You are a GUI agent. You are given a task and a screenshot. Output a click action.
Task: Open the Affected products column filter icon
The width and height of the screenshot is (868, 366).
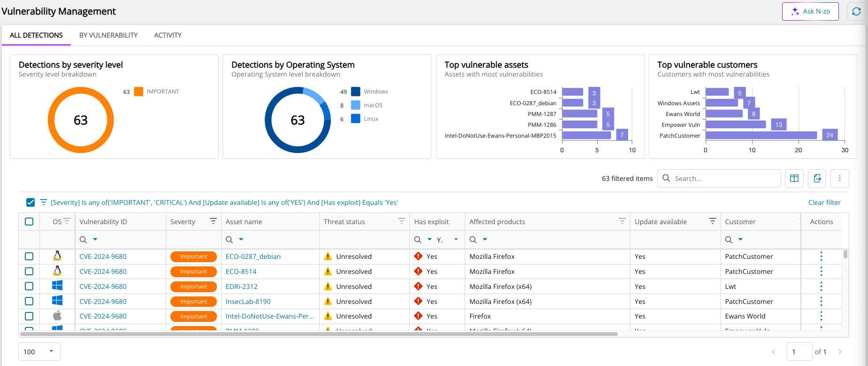[622, 221]
